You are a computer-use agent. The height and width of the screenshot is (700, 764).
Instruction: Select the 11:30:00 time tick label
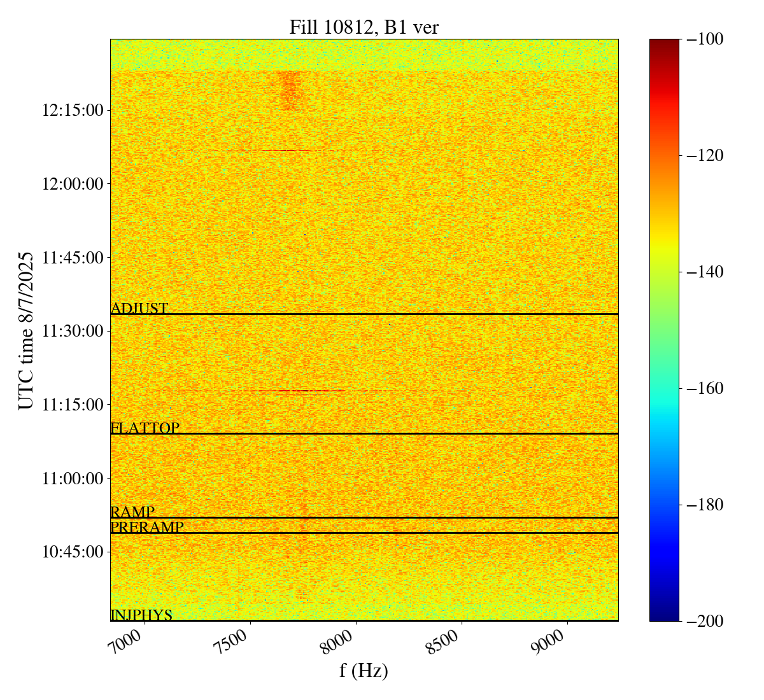coord(73,331)
